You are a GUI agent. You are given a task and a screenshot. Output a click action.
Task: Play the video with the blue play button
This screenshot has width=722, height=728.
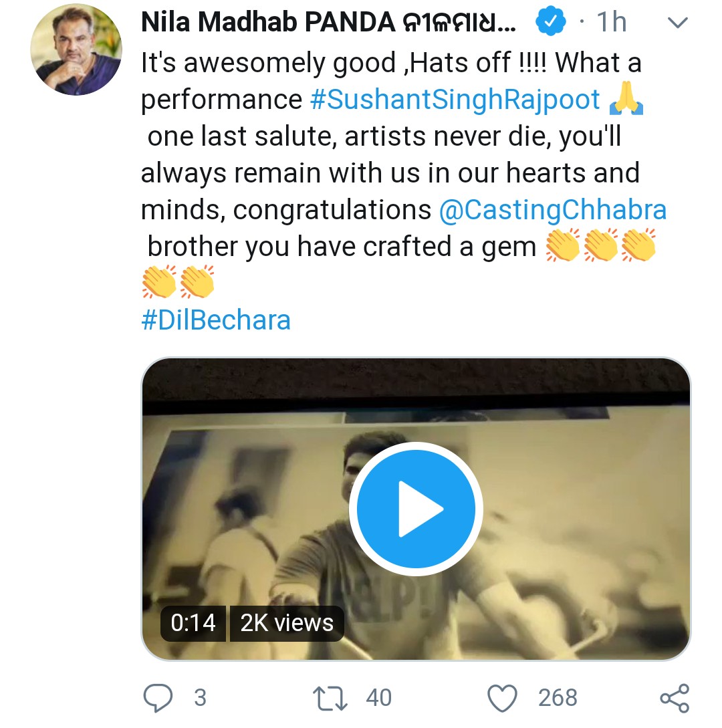coord(416,509)
